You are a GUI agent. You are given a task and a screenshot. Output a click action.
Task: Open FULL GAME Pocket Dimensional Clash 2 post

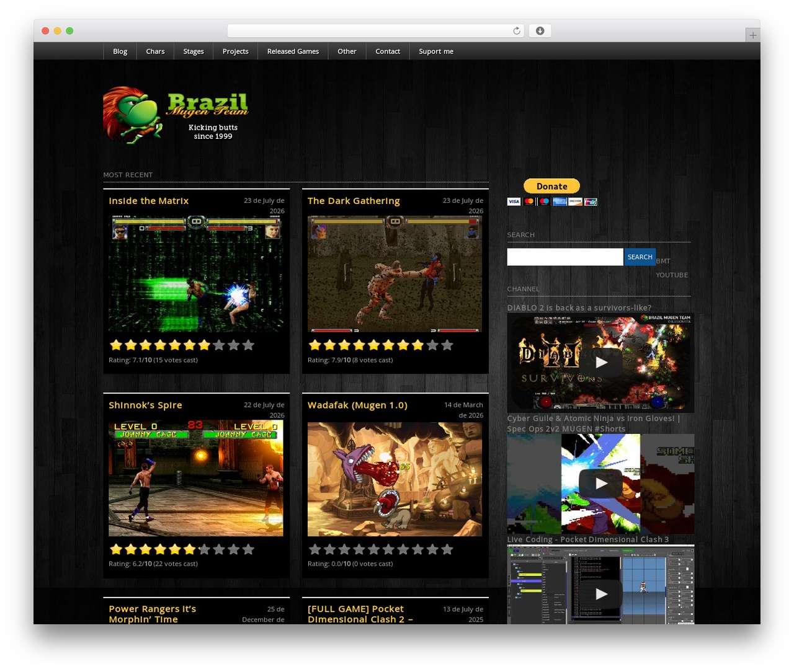coord(360,614)
